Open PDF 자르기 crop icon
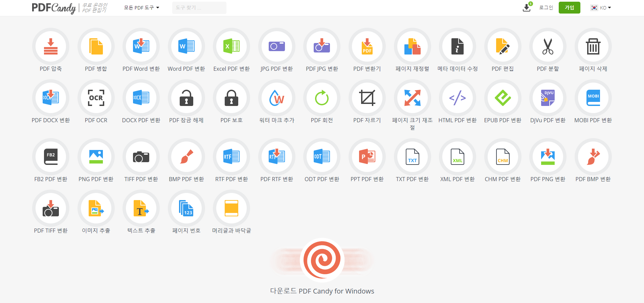The image size is (644, 303). click(x=367, y=98)
